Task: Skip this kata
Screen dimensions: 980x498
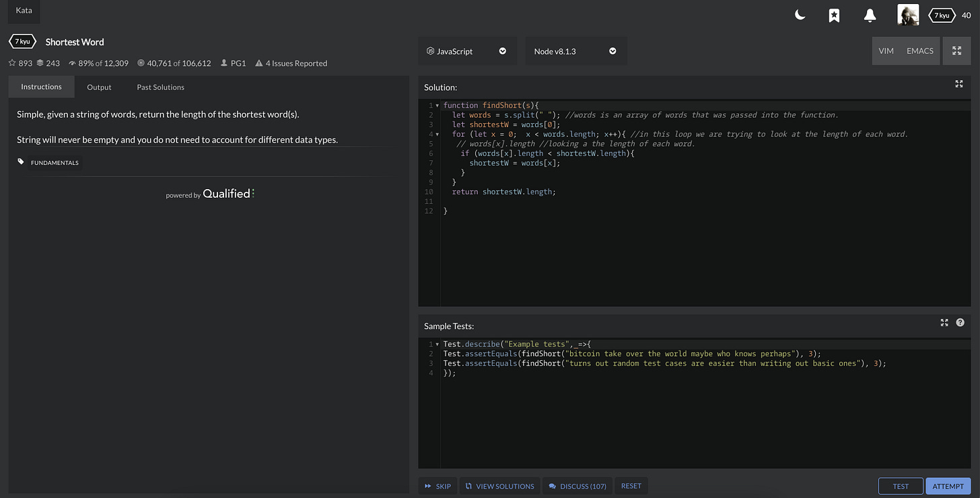Action: (x=438, y=486)
